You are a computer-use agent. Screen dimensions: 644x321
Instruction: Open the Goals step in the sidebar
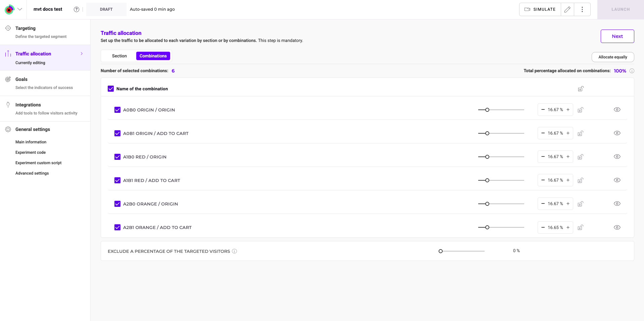(x=21, y=79)
